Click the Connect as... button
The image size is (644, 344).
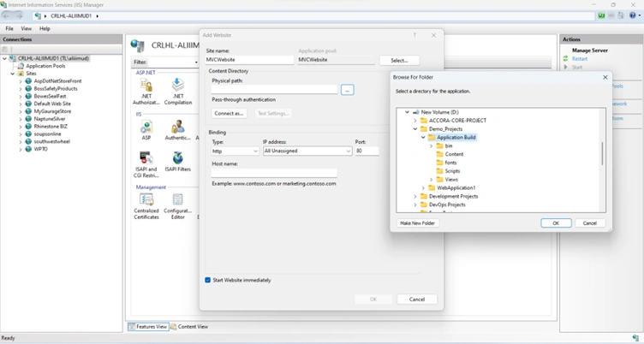(x=230, y=113)
